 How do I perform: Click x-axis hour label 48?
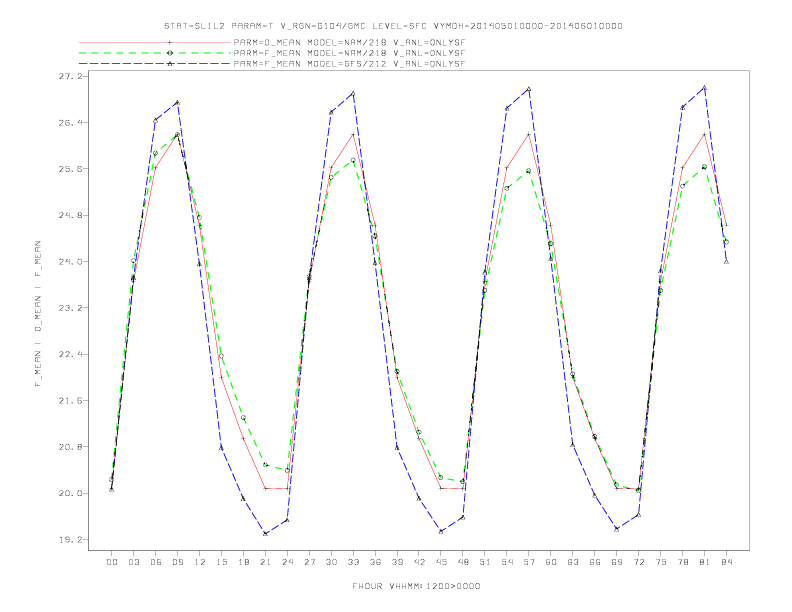[x=463, y=562]
